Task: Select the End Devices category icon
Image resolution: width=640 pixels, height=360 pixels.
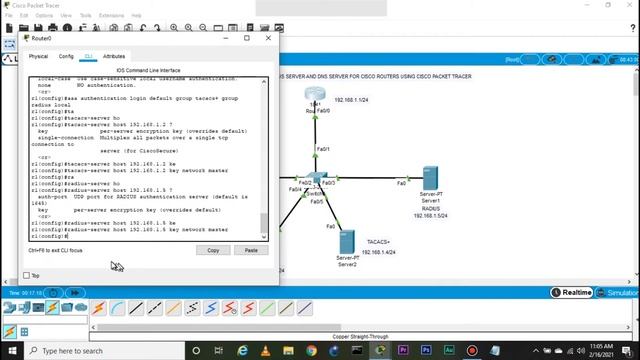Action: (24, 307)
